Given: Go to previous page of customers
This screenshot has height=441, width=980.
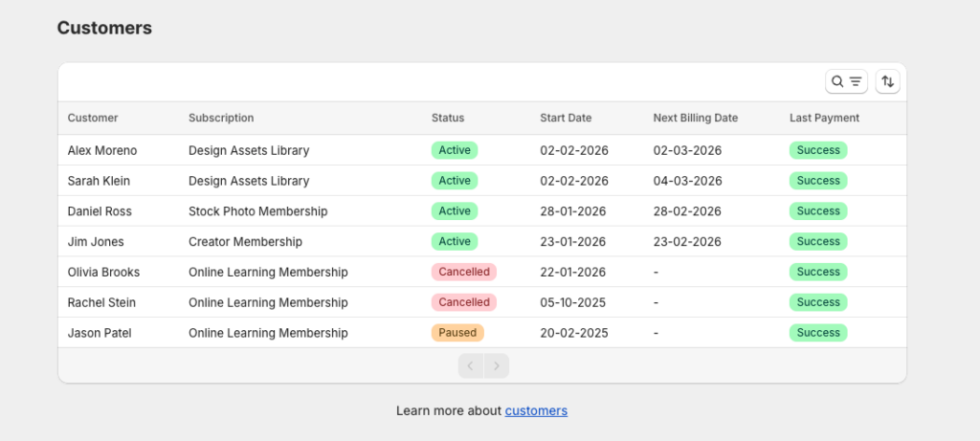Looking at the screenshot, I should click(x=471, y=366).
